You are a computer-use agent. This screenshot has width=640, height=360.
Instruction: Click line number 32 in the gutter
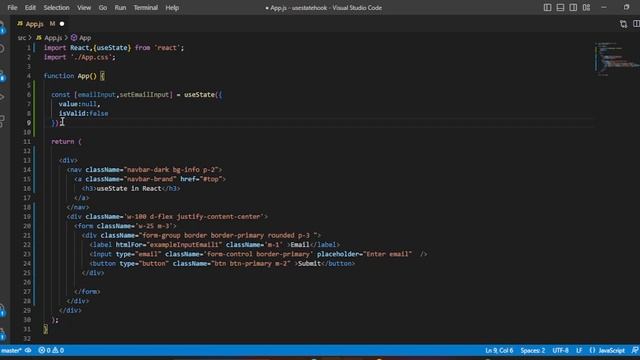(27, 339)
